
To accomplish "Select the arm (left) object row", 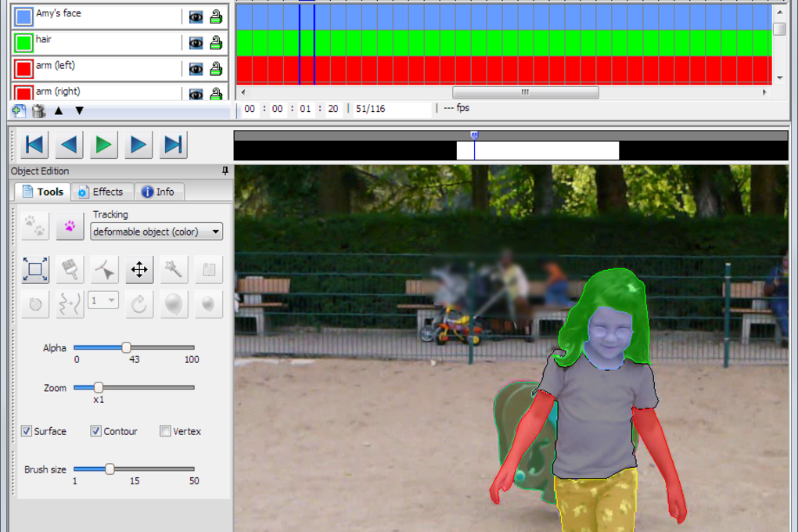I will coord(119,69).
